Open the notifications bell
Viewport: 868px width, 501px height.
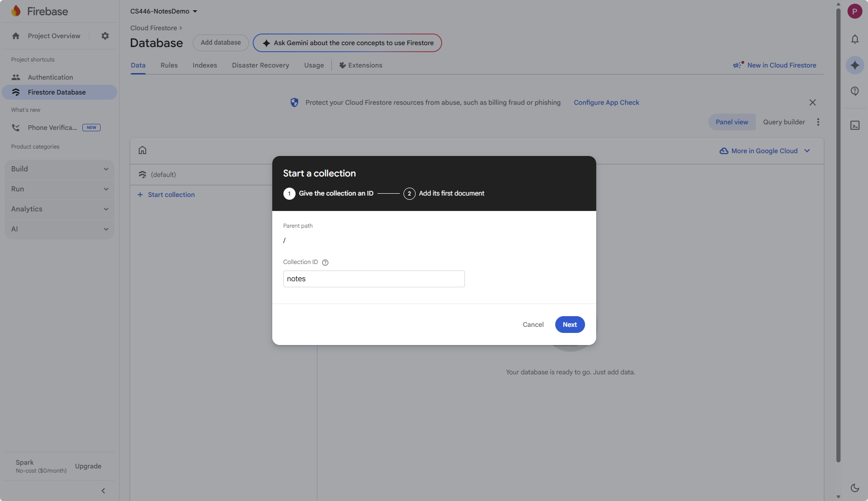(x=855, y=40)
